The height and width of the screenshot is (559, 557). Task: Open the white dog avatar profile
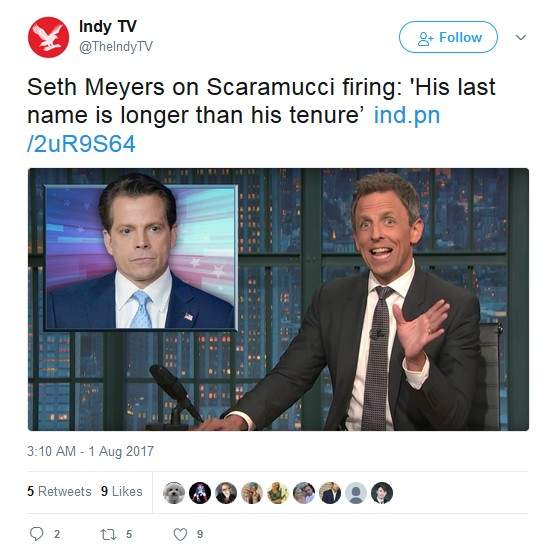tap(174, 493)
